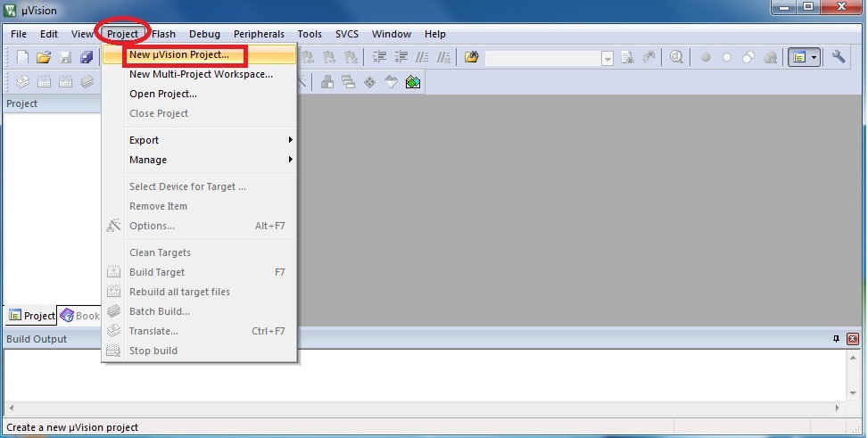Create a new file with the toolbar icon
This screenshot has height=438, width=868.
point(22,57)
